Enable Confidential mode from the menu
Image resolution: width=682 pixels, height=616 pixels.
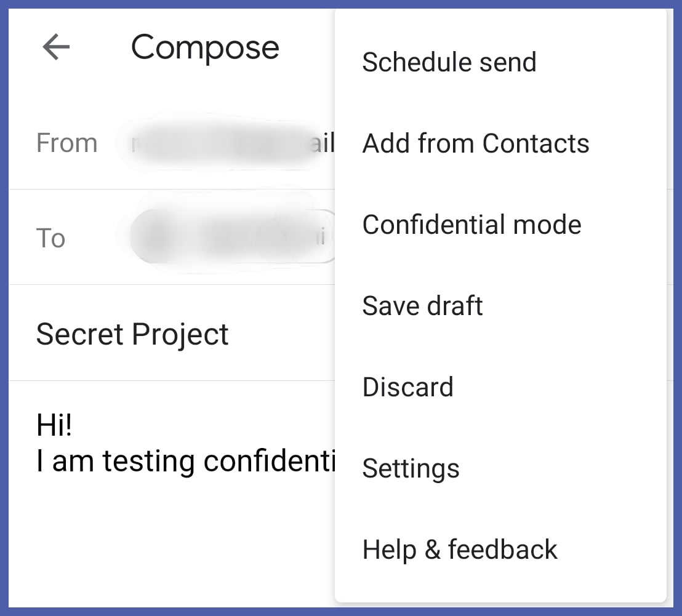pos(471,225)
